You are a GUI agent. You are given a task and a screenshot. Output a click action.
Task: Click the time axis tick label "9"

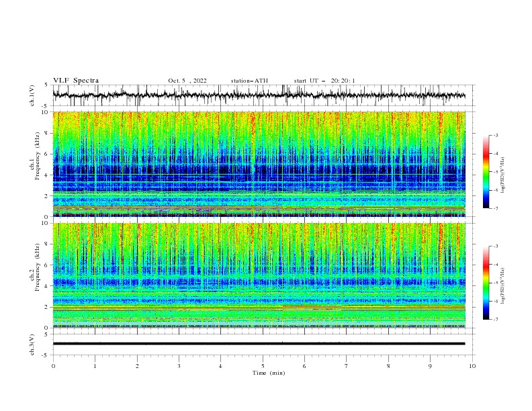click(x=430, y=366)
